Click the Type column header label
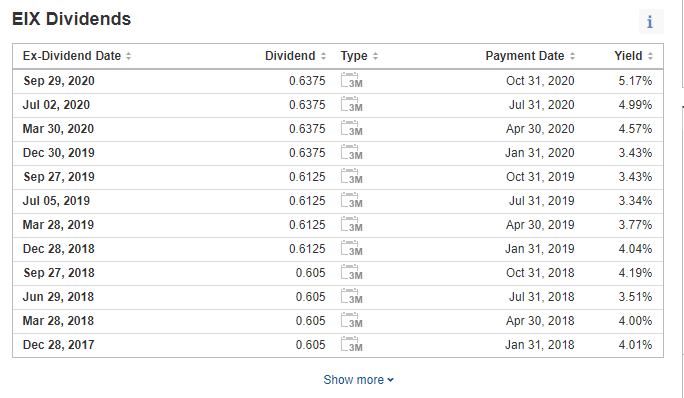This screenshot has height=398, width=684. [354, 56]
